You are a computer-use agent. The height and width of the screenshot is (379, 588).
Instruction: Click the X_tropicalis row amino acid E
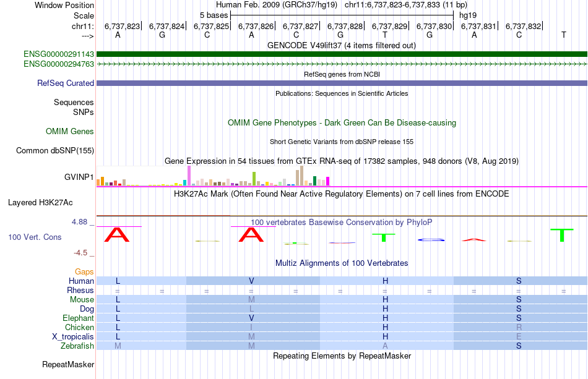[x=519, y=336]
